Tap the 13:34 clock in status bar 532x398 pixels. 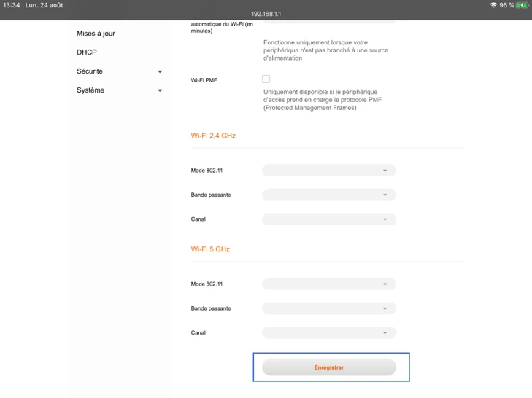[x=12, y=5]
